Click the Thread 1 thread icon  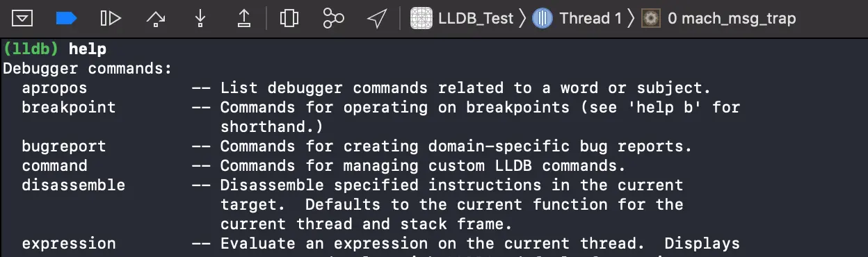click(542, 19)
